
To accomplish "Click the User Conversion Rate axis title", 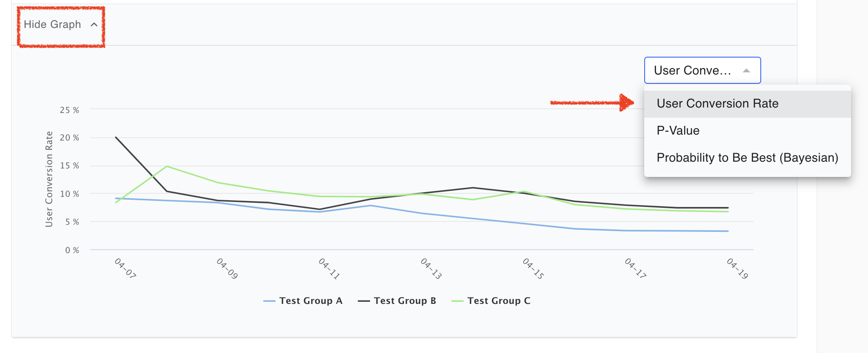I will [49, 179].
